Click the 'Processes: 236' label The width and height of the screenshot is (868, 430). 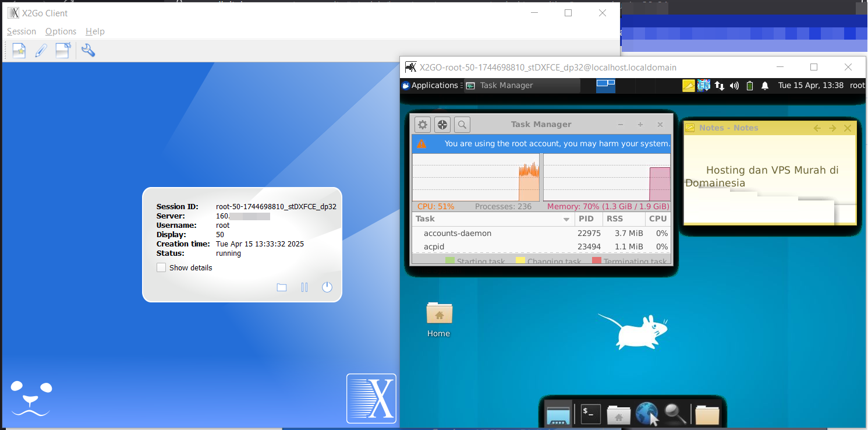pos(503,207)
